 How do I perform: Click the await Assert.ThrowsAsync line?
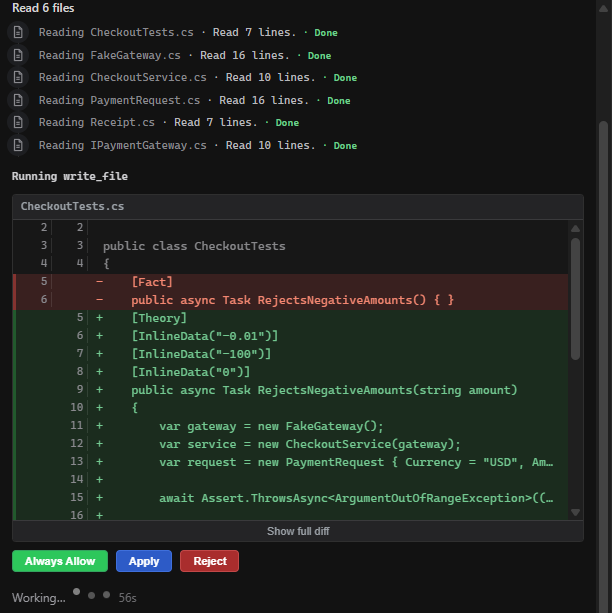pos(290,498)
